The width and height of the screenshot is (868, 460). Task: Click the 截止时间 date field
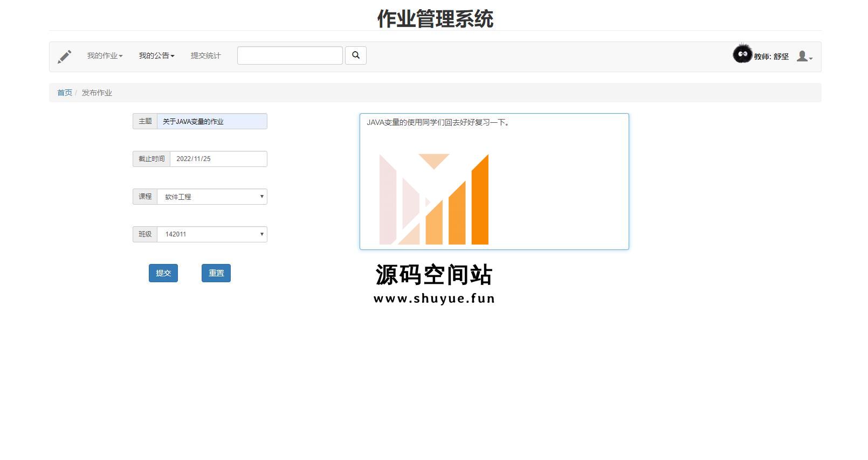pos(218,159)
